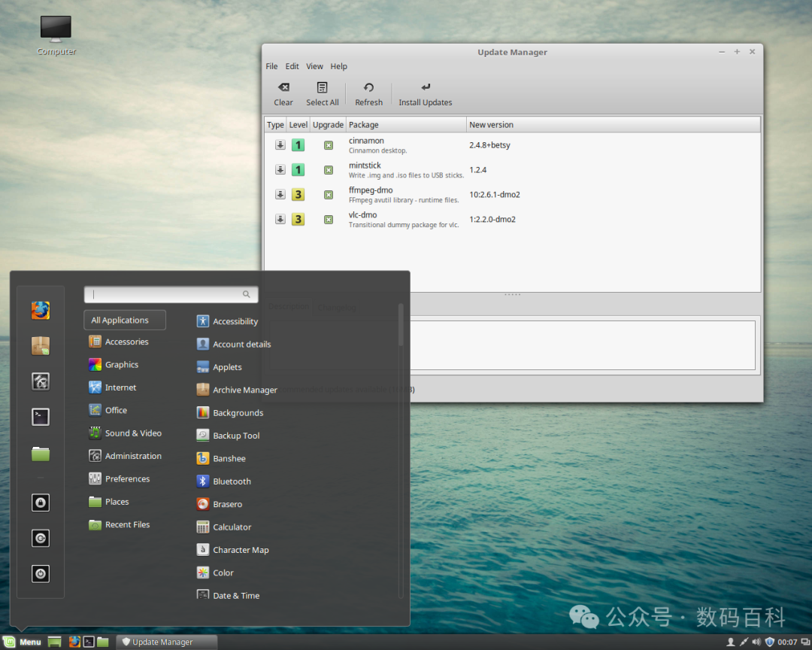Open Terminal from menu favorites sidebar
The image size is (812, 650).
tap(41, 417)
